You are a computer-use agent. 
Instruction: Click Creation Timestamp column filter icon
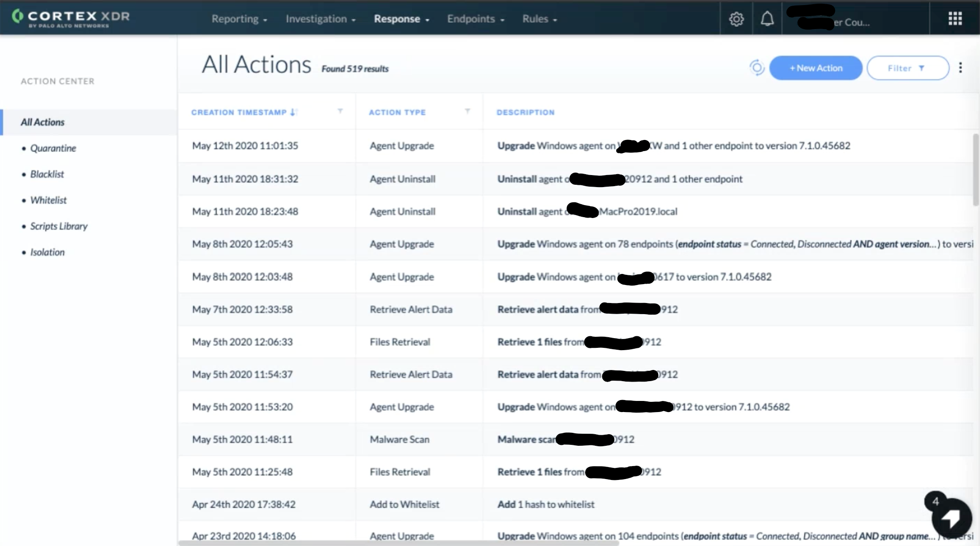tap(340, 111)
